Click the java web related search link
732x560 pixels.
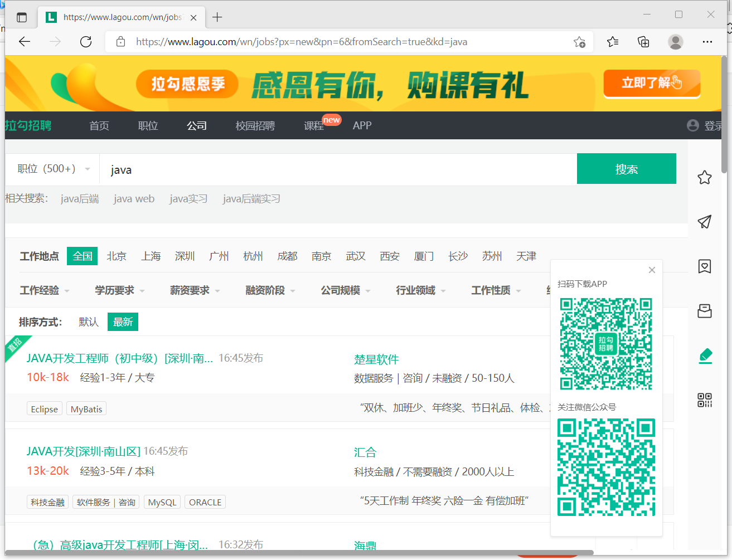coord(134,199)
